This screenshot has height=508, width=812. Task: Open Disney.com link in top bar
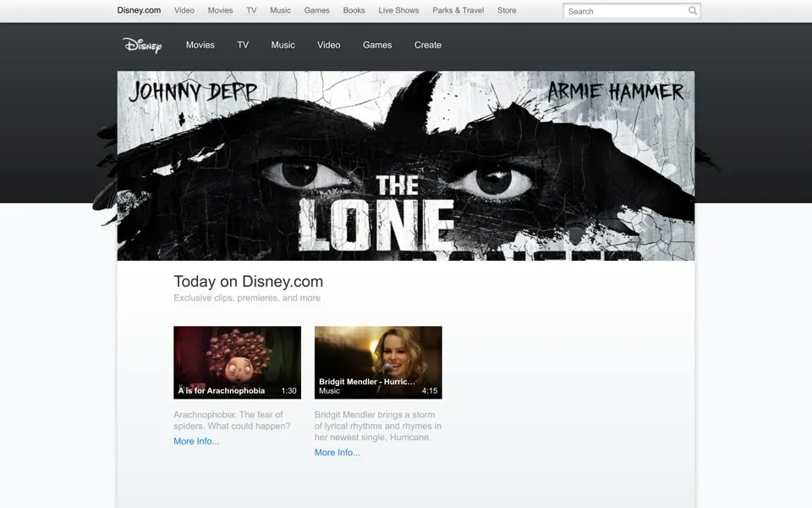[139, 10]
